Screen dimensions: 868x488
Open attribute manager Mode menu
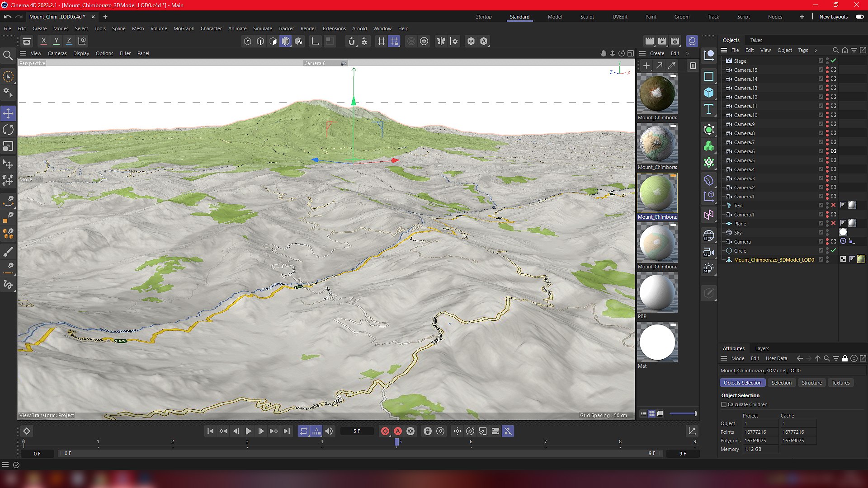pos(737,358)
